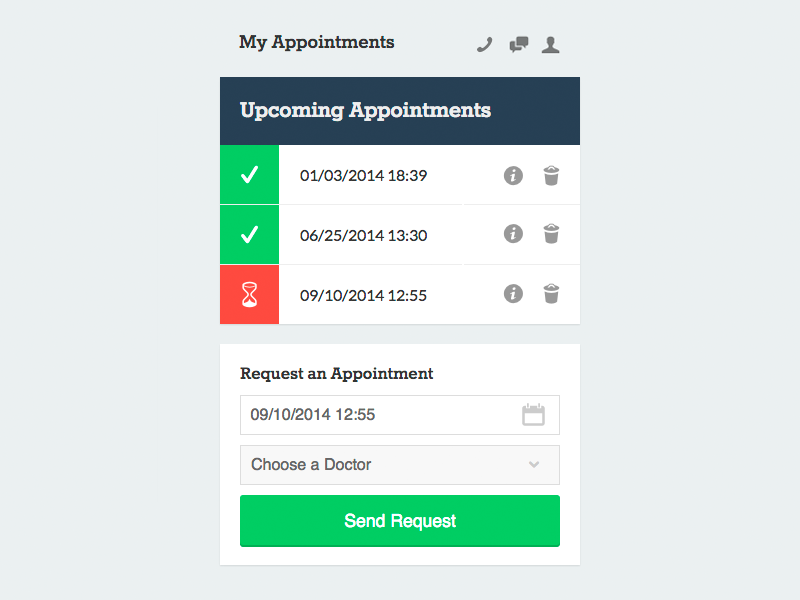The width and height of the screenshot is (800, 600).
Task: Open the chat messages icon
Action: click(518, 44)
